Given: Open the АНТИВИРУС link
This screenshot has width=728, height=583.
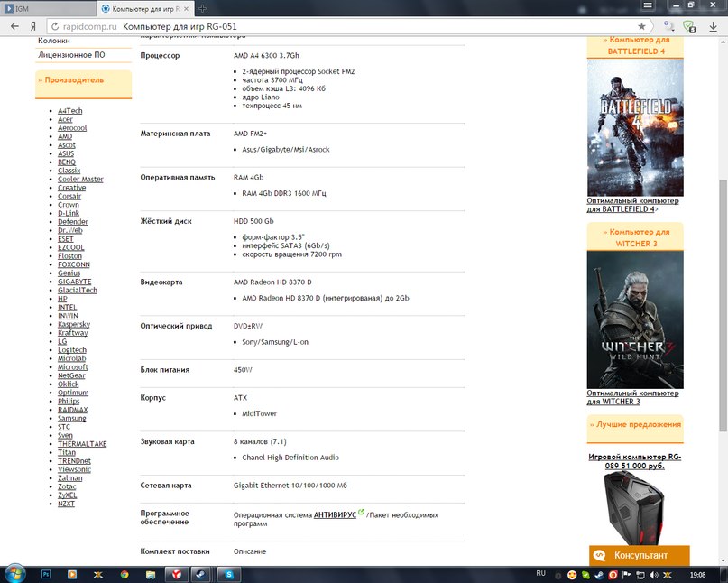Looking at the screenshot, I should 335,514.
